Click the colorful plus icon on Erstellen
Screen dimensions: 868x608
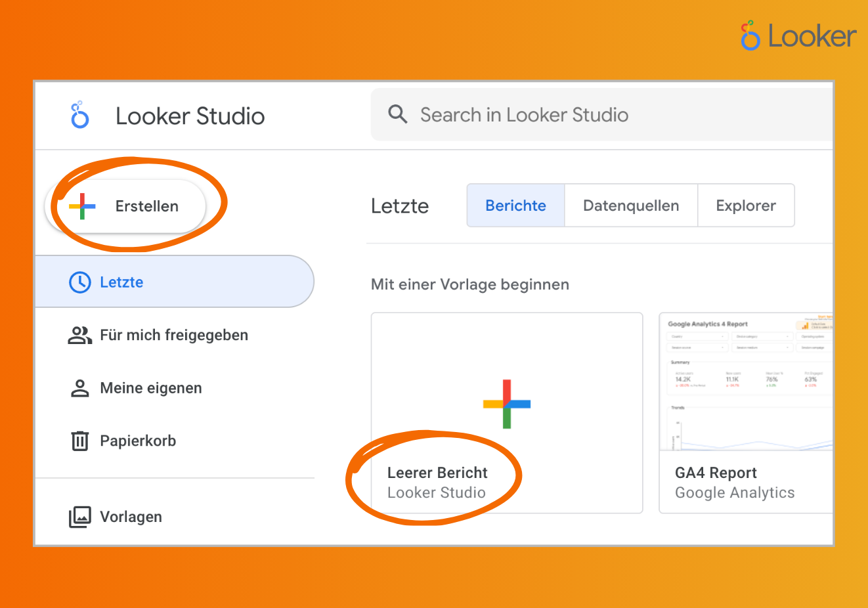coord(81,206)
